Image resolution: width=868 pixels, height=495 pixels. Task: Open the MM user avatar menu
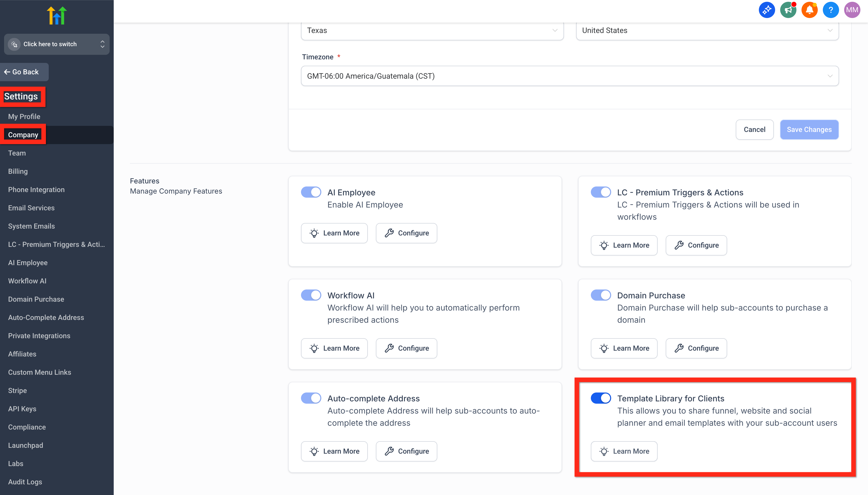tap(852, 10)
